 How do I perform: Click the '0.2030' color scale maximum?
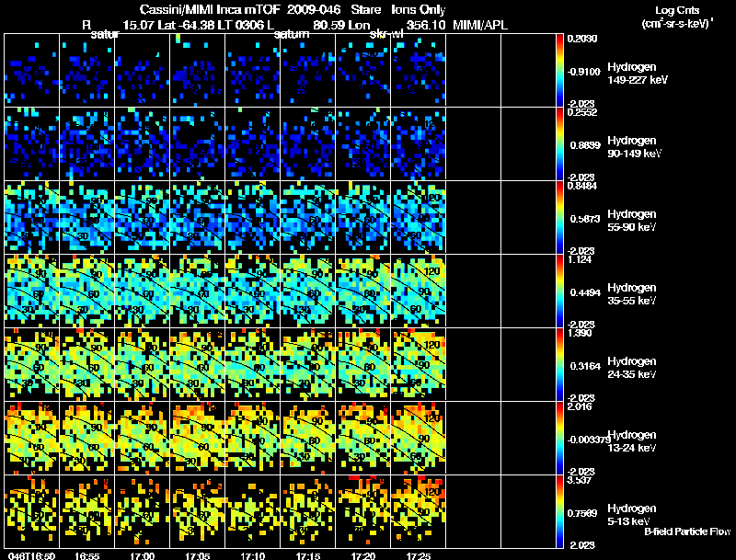(x=581, y=39)
